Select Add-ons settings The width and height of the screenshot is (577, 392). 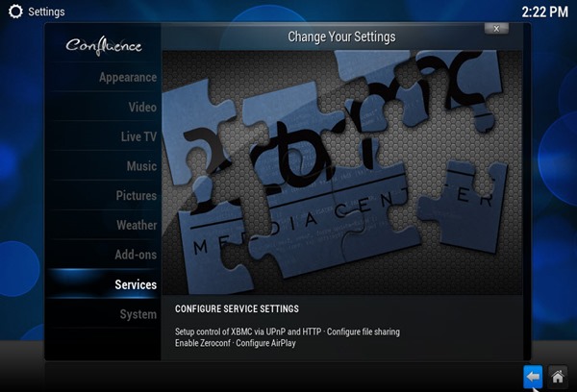point(105,255)
